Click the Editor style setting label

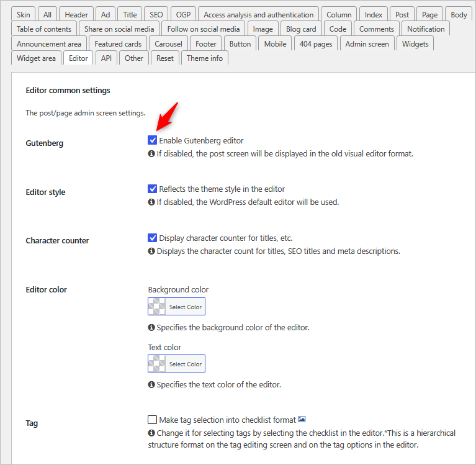pyautogui.click(x=45, y=192)
